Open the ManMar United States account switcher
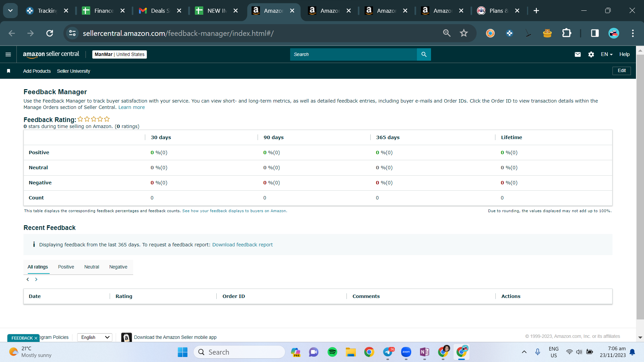644x362 pixels. 119,54
